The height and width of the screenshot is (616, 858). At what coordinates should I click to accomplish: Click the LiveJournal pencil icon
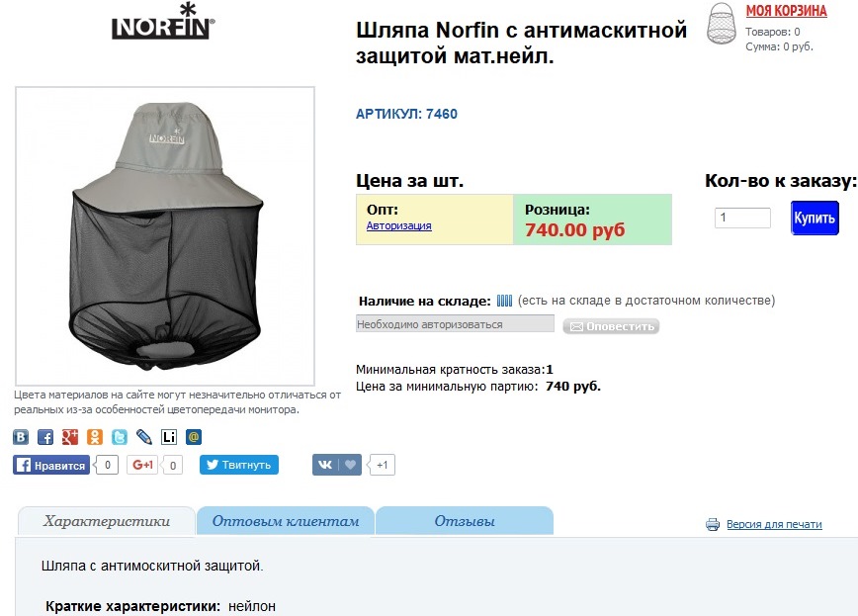(144, 437)
